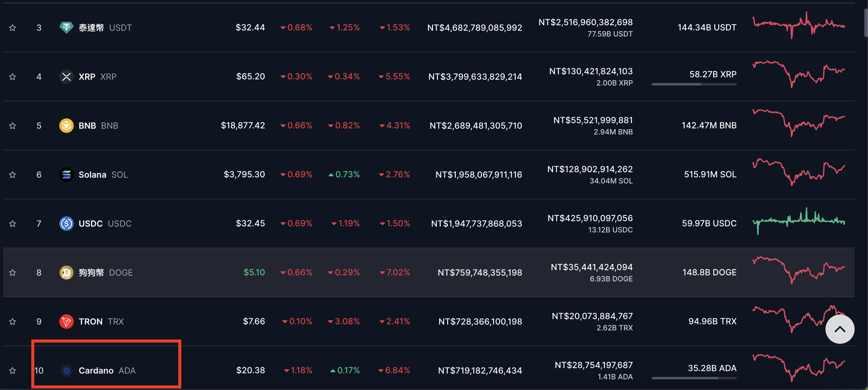Open the BNB name link

coord(87,126)
